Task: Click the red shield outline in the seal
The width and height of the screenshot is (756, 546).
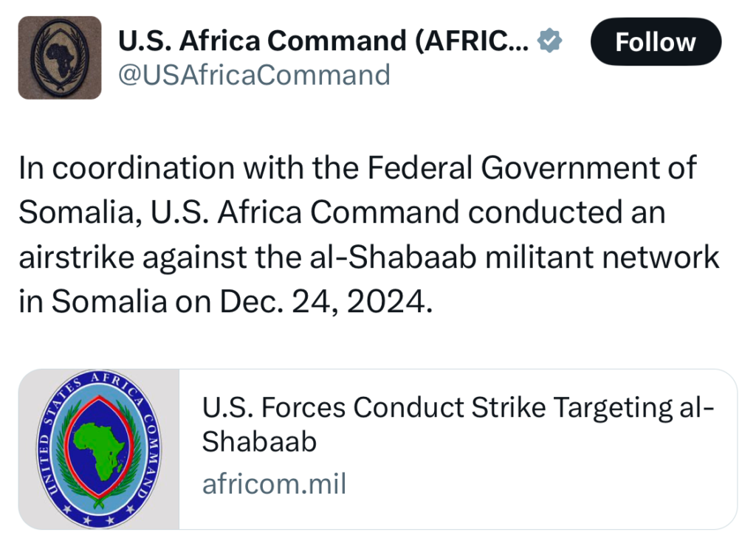Action: (x=99, y=447)
